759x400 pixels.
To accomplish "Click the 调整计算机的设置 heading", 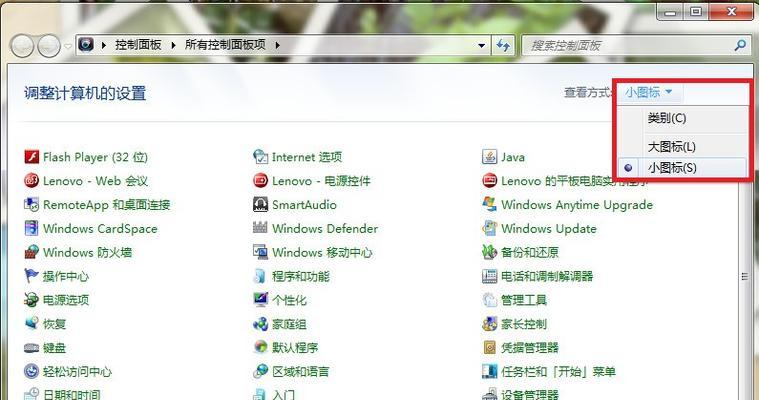I will pos(85,93).
